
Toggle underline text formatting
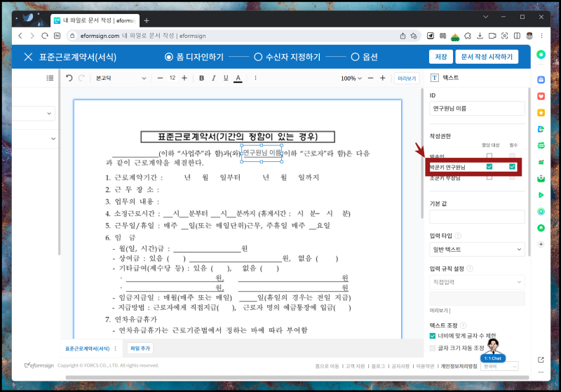[x=225, y=78]
